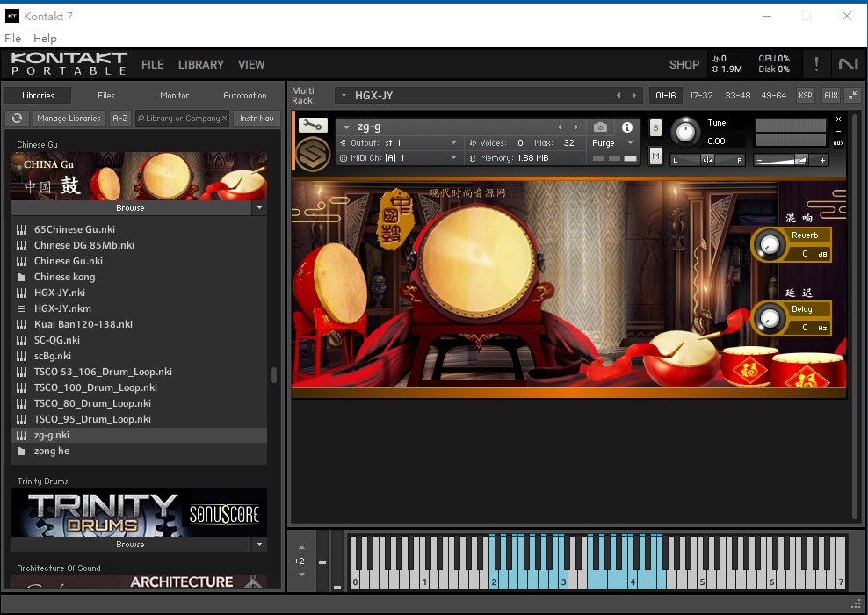Open the LIBRARY header menu
Image resolution: width=868 pixels, height=615 pixels.
click(201, 64)
